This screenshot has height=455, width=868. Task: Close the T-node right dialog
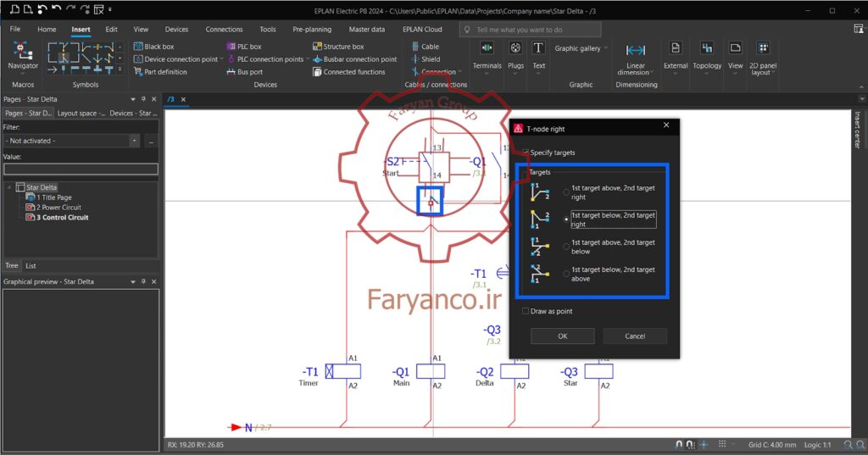(666, 125)
